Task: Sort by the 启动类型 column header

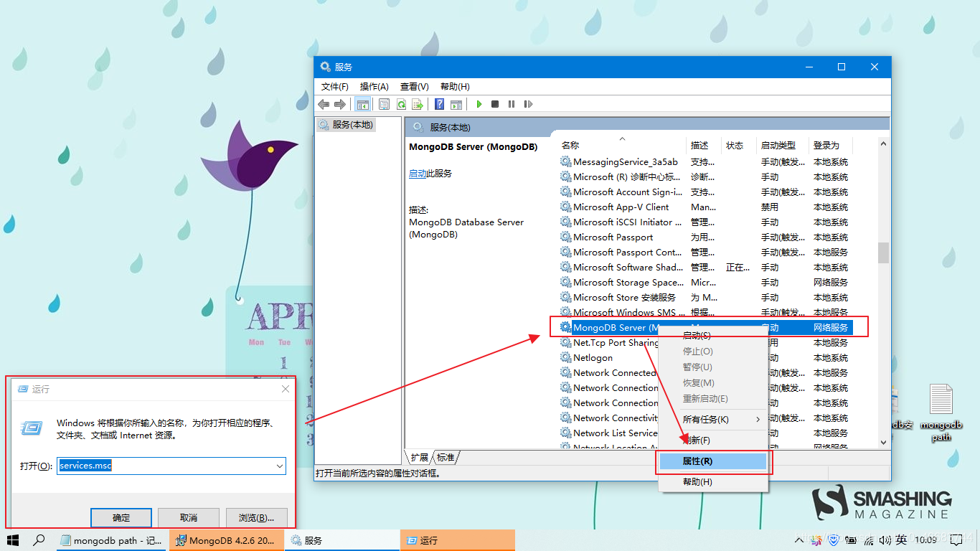Action: 783,145
